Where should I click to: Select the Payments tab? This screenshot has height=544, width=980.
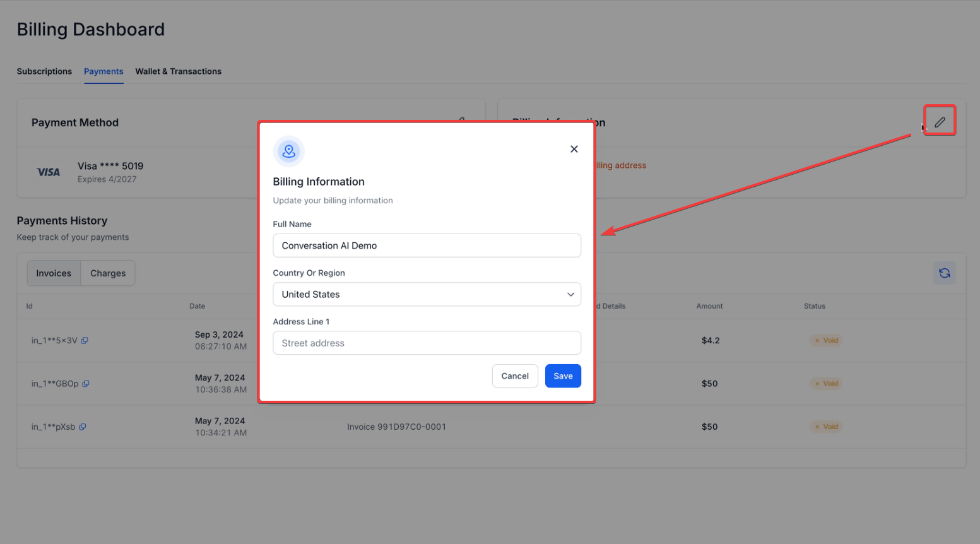coord(103,71)
